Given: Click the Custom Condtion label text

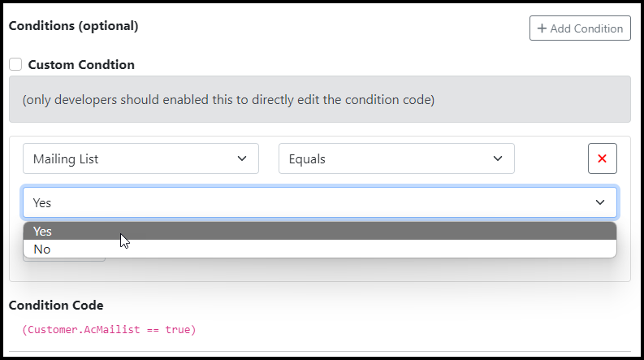Looking at the screenshot, I should (81, 64).
